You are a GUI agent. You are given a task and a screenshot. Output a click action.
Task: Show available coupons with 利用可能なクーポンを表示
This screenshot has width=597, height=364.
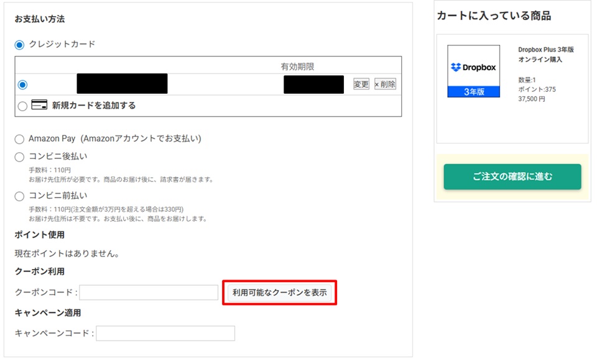(279, 293)
